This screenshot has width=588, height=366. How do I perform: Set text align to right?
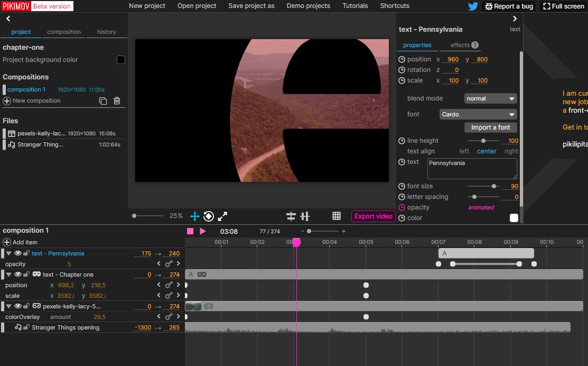[x=511, y=151]
